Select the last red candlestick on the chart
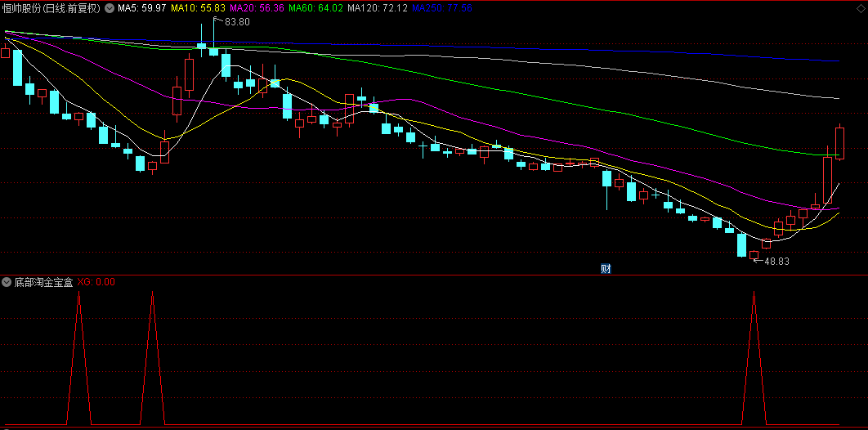The image size is (868, 430). [x=839, y=143]
